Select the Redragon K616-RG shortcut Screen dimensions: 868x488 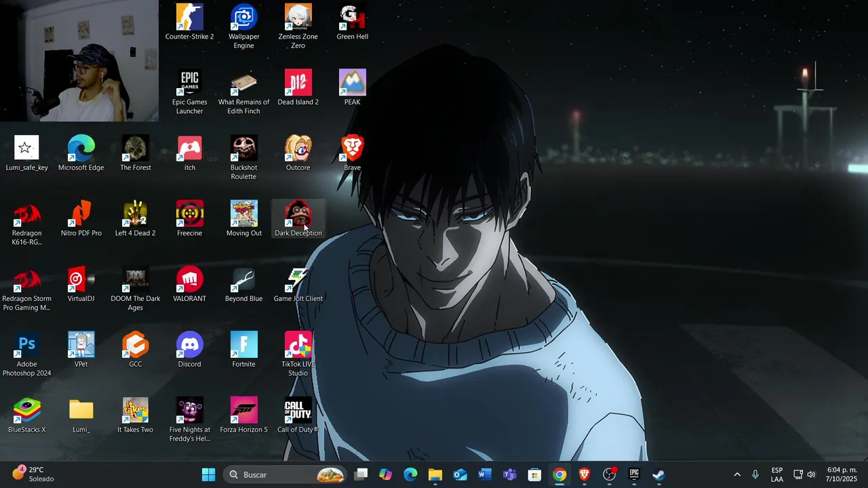[x=26, y=223]
